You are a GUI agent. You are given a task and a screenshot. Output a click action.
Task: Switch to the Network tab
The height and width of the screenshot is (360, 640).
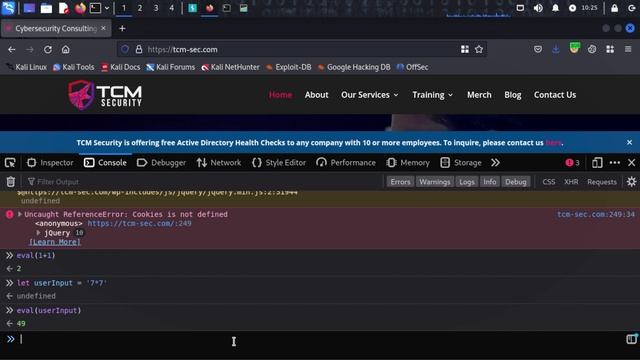coord(219,162)
